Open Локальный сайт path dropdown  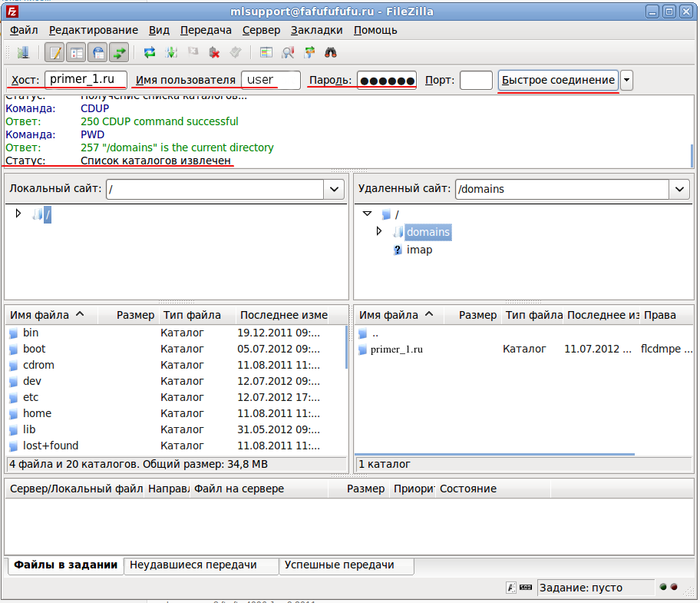pos(334,190)
